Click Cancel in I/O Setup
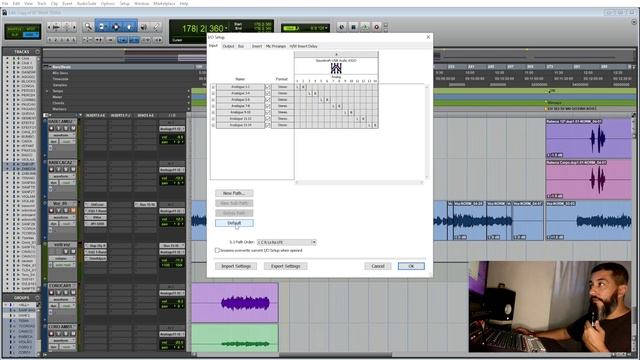The image size is (640, 360). (378, 266)
